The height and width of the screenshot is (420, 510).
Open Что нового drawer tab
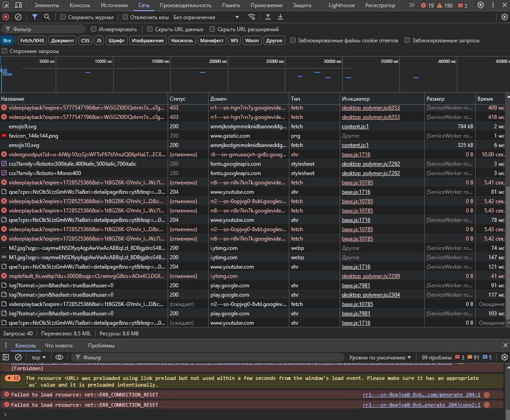click(58, 345)
